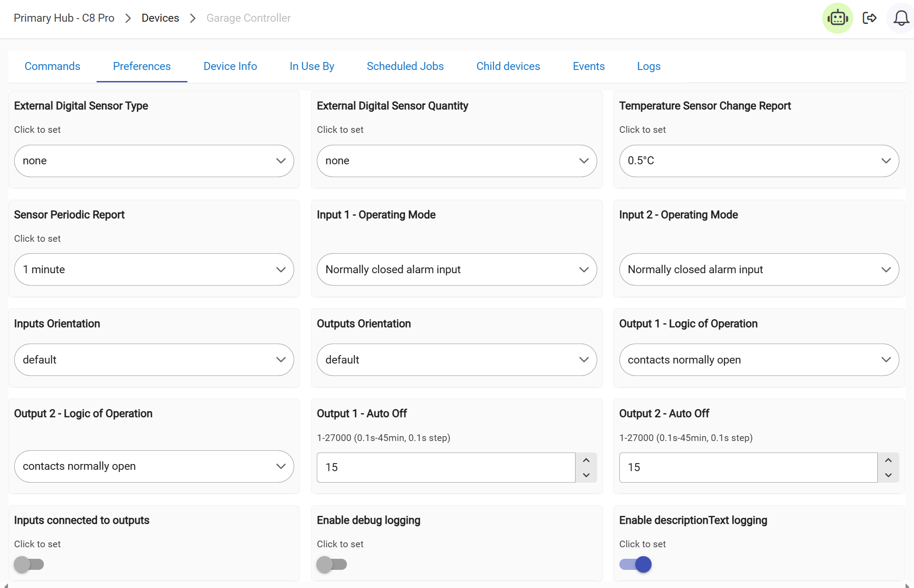This screenshot has height=588, width=914.
Task: Click breadcrumb chevron after Primary Hub
Action: point(128,18)
